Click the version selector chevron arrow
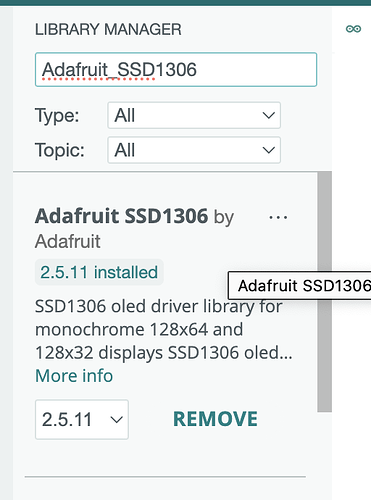Viewport: 371px width, 500px height. click(x=117, y=419)
